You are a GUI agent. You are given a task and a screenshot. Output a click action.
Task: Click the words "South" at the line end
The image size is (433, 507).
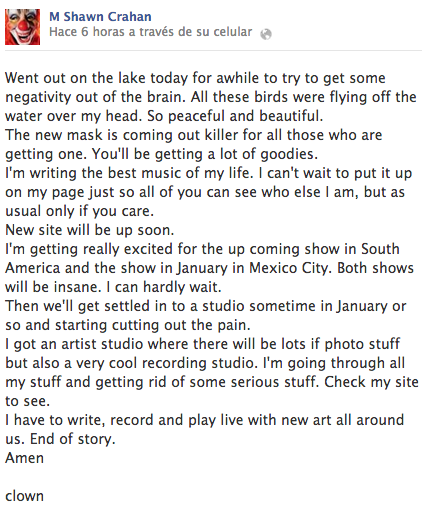pyautogui.click(x=380, y=249)
